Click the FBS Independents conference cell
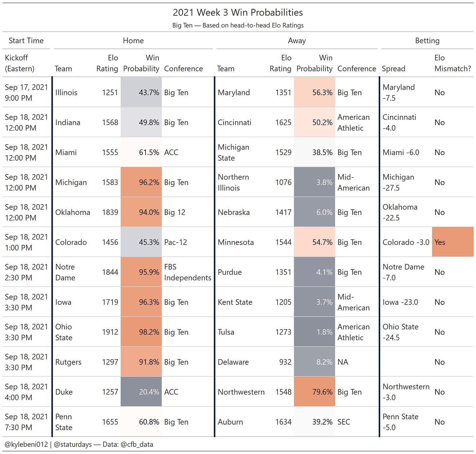 (188, 272)
